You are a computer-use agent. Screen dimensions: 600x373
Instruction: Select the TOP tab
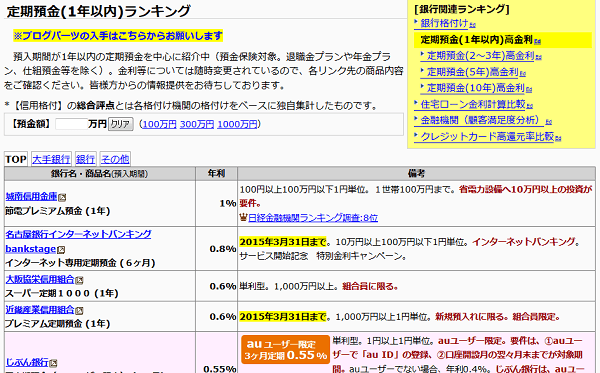tap(16, 159)
